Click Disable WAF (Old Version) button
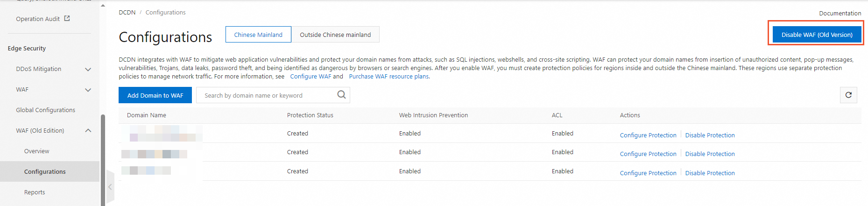The width and height of the screenshot is (868, 206). (817, 35)
